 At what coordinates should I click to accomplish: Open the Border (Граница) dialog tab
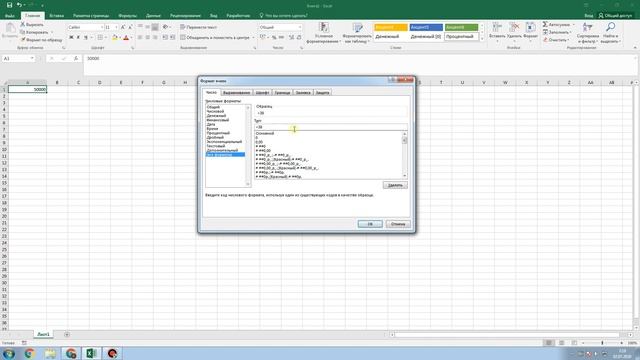pyautogui.click(x=282, y=93)
